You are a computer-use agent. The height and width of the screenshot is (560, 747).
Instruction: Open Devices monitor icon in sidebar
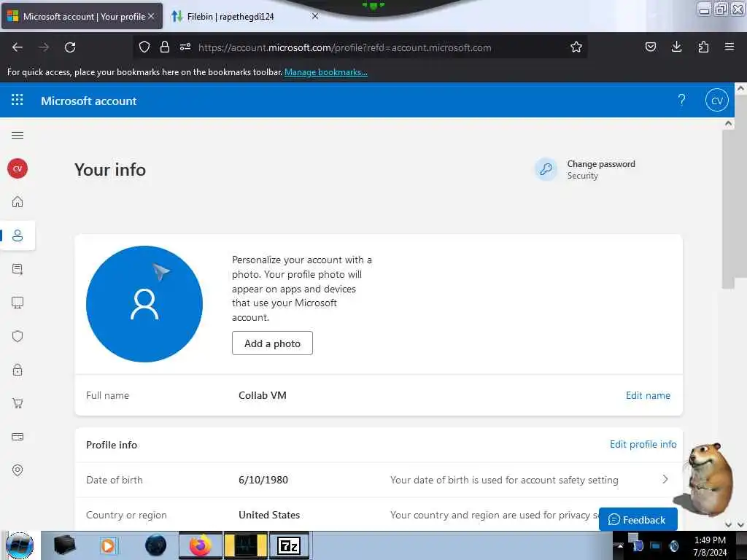coord(18,303)
